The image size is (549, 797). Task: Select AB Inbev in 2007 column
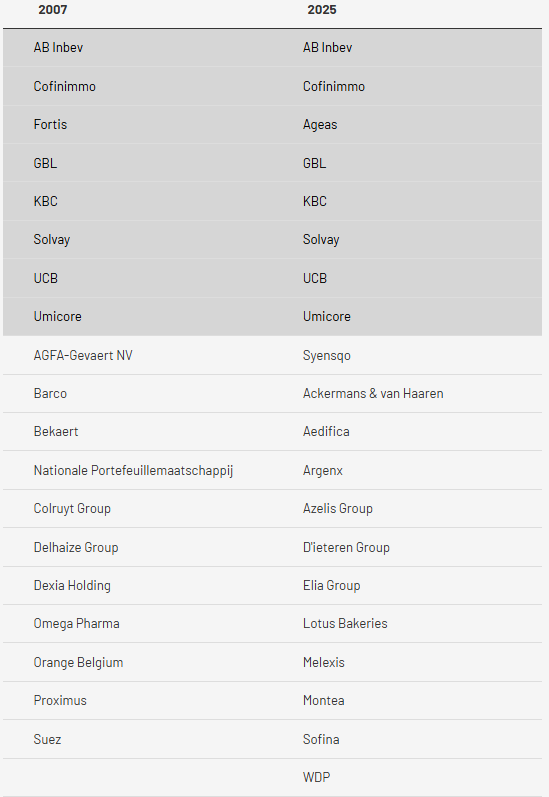pos(58,47)
